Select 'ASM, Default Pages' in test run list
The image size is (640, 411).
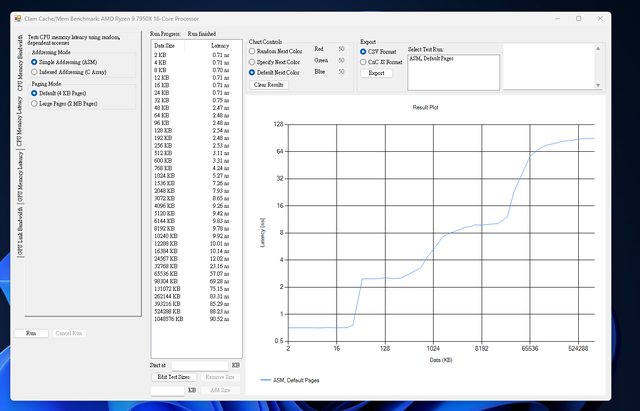point(429,59)
